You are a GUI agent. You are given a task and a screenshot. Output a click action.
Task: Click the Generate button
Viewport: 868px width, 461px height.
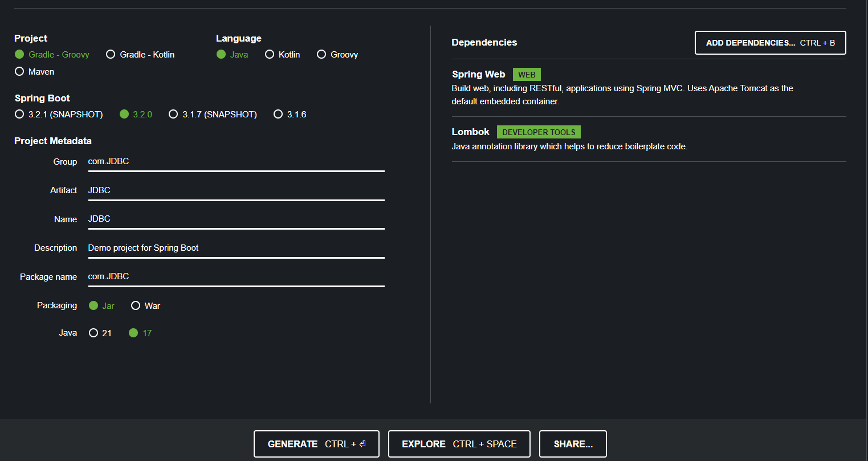316,444
